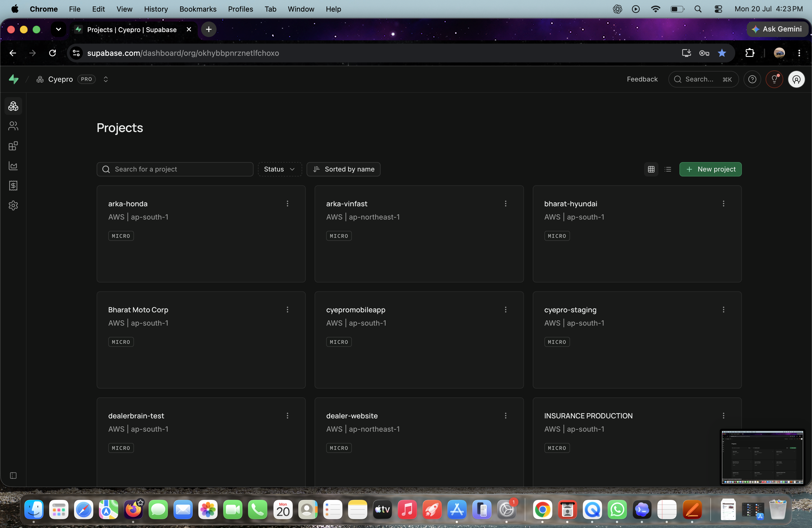Click the Supabase logo icon

(14, 79)
